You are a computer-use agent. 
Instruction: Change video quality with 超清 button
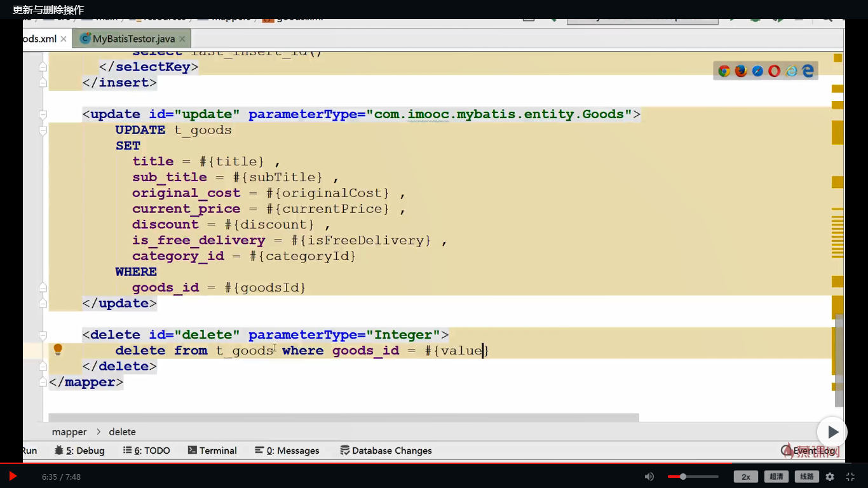pos(776,477)
